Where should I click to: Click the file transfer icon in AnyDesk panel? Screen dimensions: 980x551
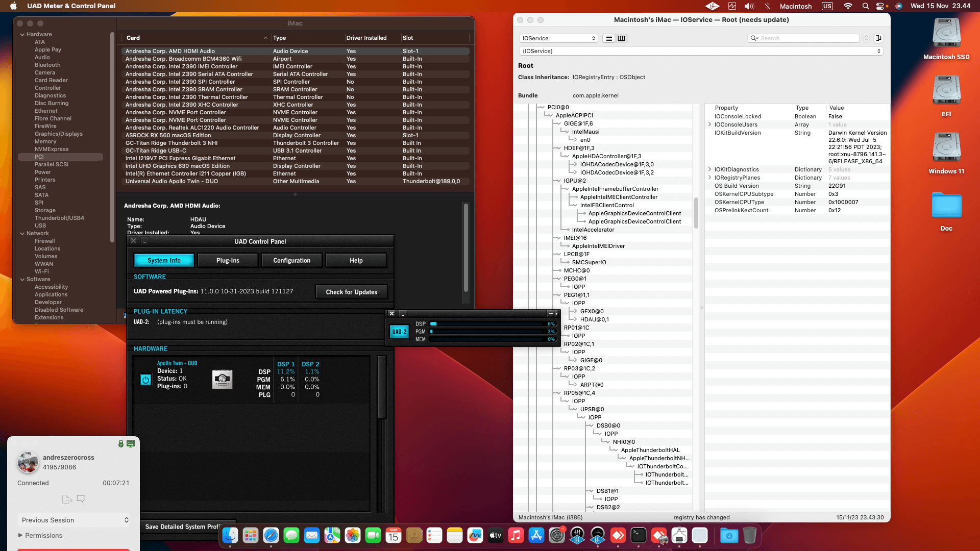(67, 499)
